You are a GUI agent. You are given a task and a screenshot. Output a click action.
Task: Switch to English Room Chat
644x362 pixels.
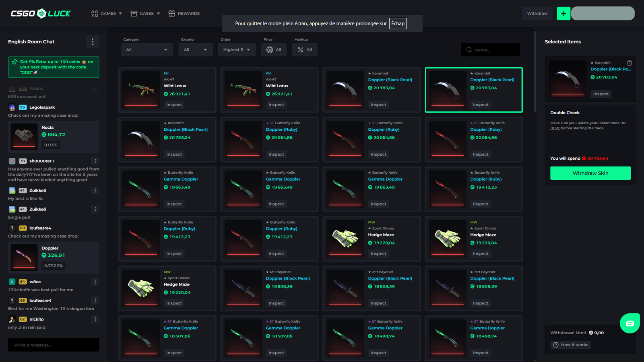coord(31,41)
